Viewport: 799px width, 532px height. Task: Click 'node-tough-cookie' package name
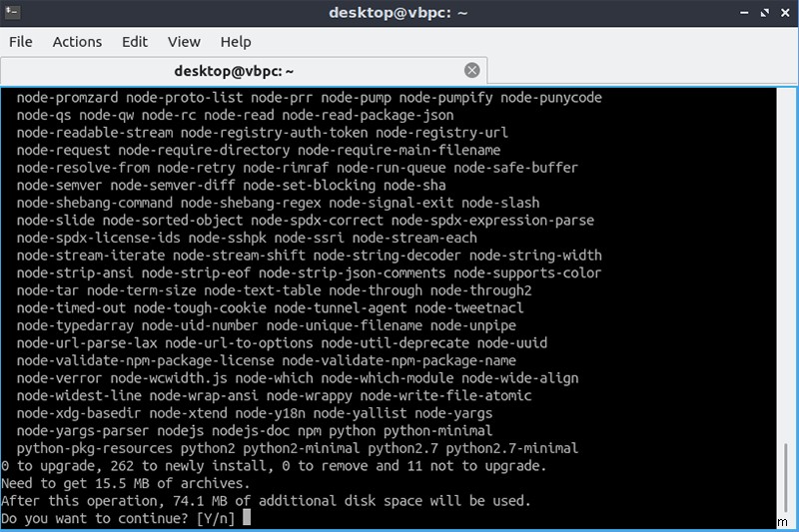tap(200, 308)
